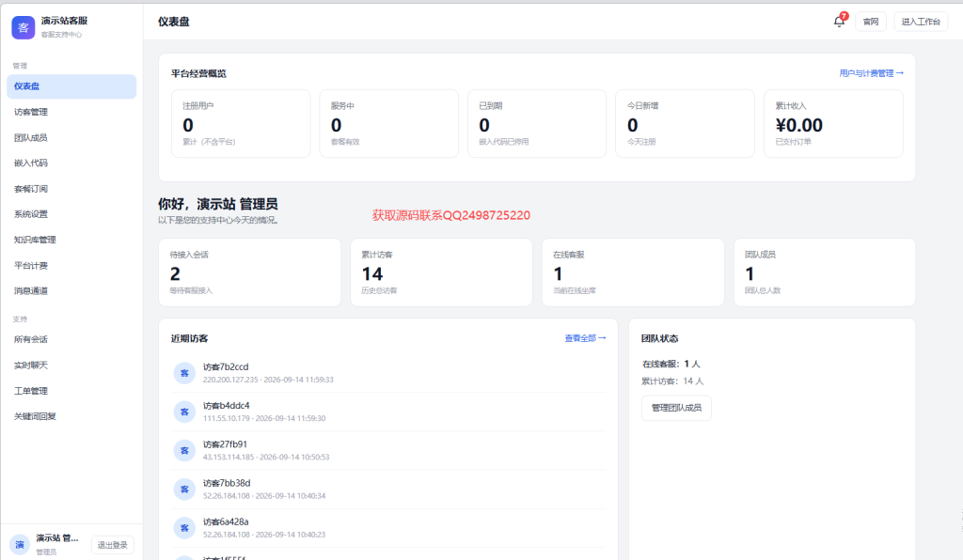Click the 累计访客 14 stat card
This screenshot has width=963, height=560.
point(442,272)
